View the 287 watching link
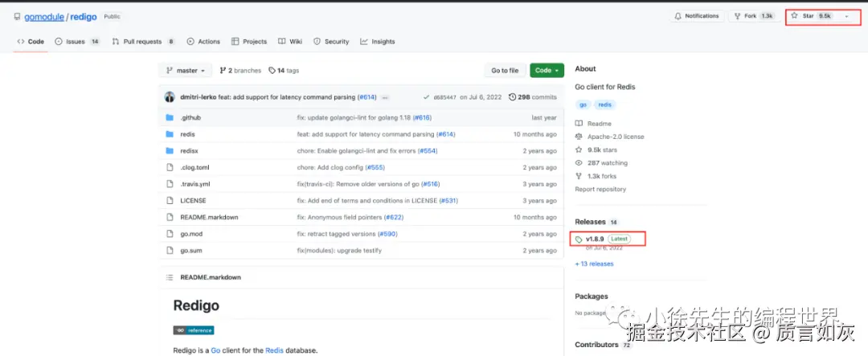Image resolution: width=868 pixels, height=356 pixels. 601,163
